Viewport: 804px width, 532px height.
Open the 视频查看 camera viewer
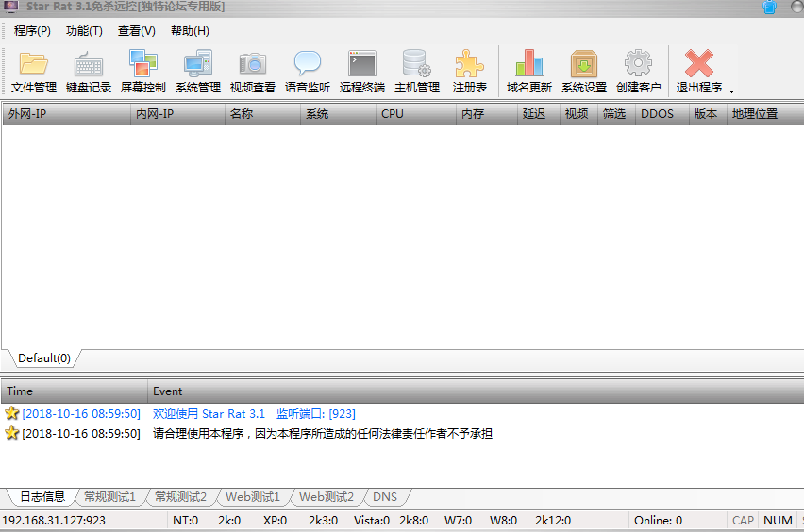[253, 72]
